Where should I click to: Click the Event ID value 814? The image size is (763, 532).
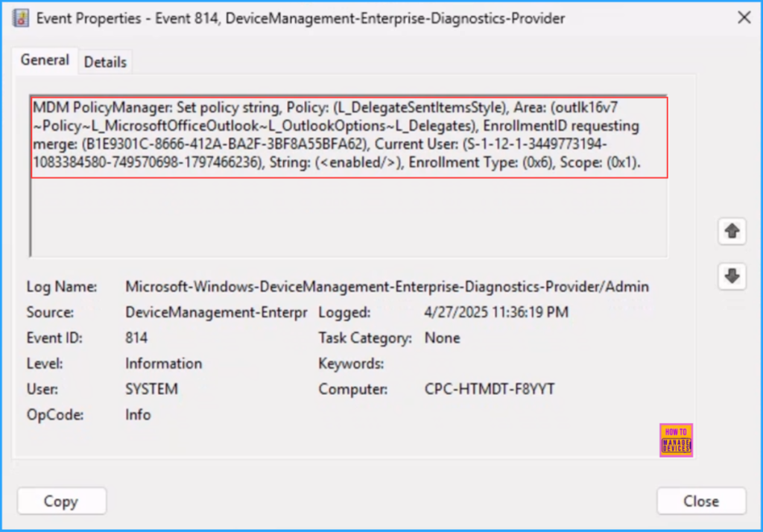[136, 338]
